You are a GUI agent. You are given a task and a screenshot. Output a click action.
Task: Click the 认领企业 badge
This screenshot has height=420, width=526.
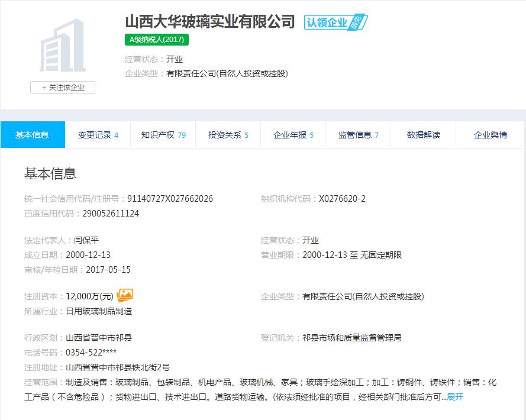[336, 22]
